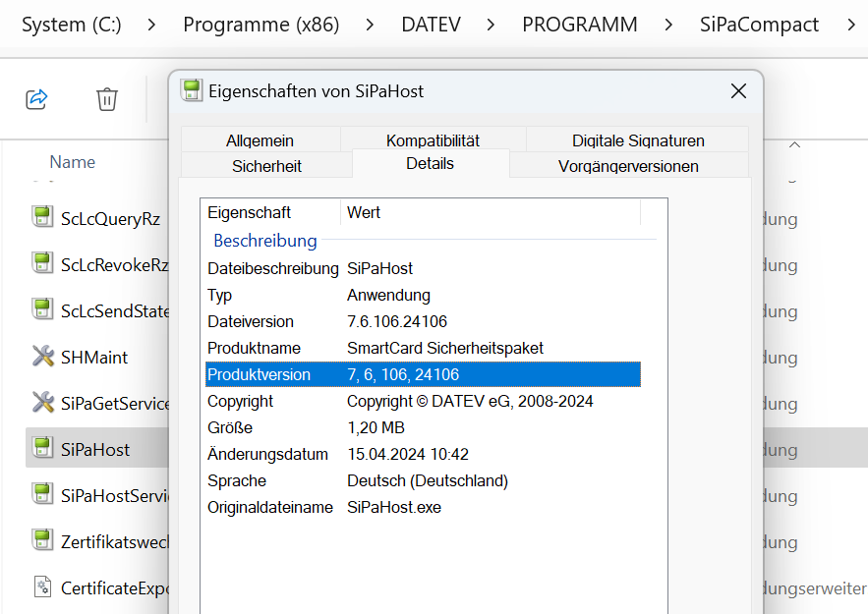The image size is (868, 614).
Task: Open the Programme (x86) breadcrumb link
Action: coord(260,25)
